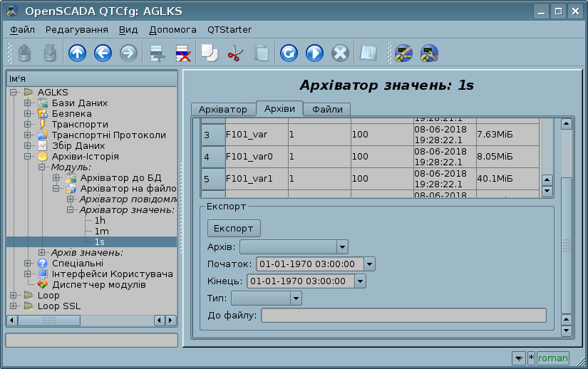588x369 pixels.
Task: Expand the Архів значень tree node
Action: (x=42, y=252)
